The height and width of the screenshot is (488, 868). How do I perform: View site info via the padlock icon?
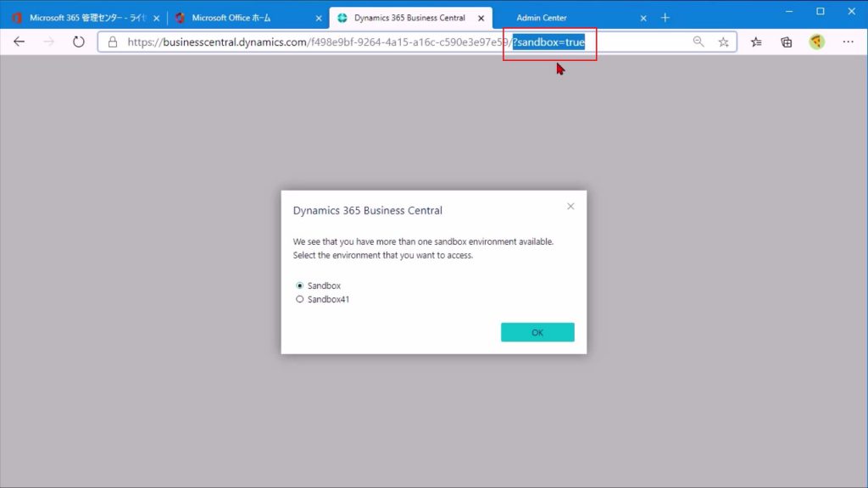point(113,42)
